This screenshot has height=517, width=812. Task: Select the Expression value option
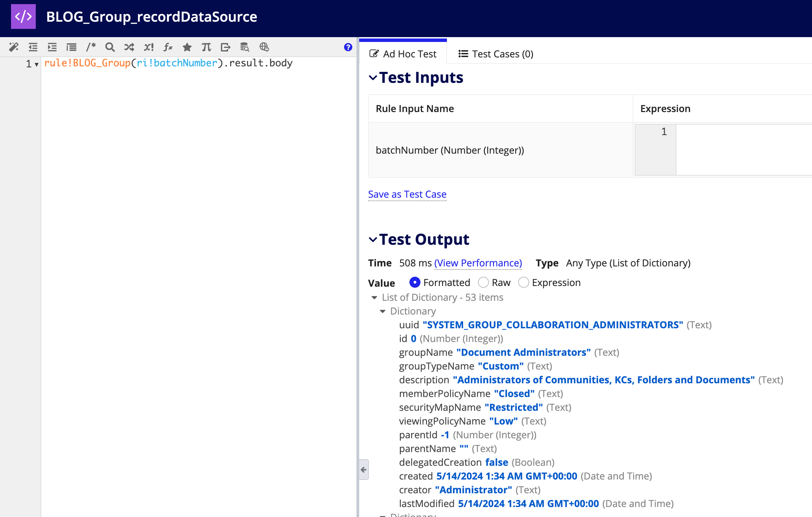point(523,283)
